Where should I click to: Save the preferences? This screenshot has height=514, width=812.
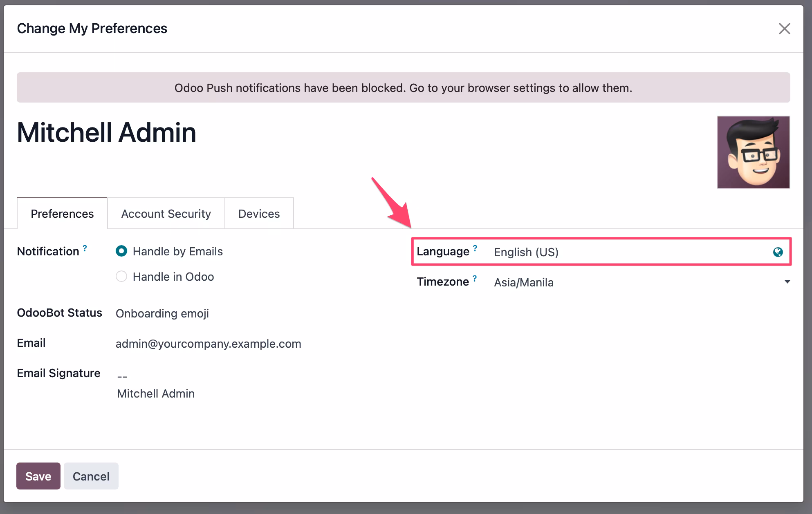[38, 476]
